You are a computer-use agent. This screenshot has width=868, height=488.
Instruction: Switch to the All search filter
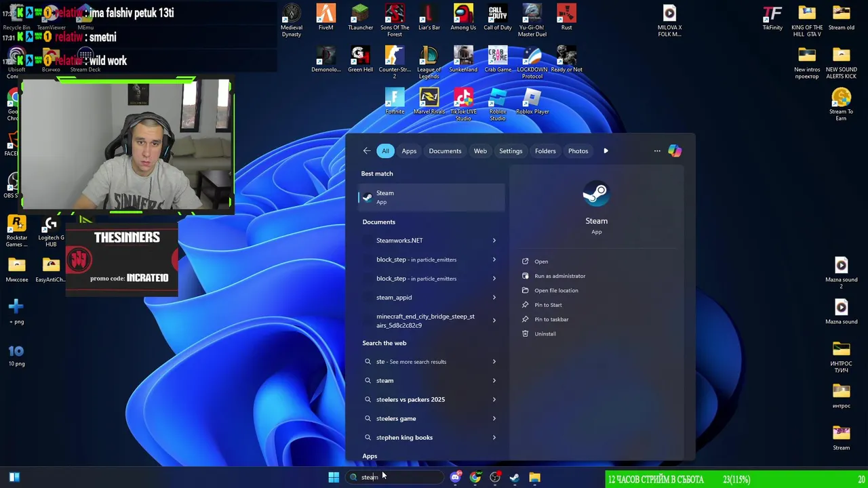click(385, 151)
